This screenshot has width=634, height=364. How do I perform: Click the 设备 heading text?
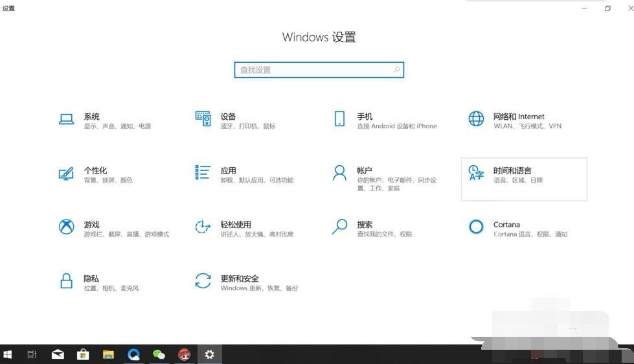(x=228, y=117)
